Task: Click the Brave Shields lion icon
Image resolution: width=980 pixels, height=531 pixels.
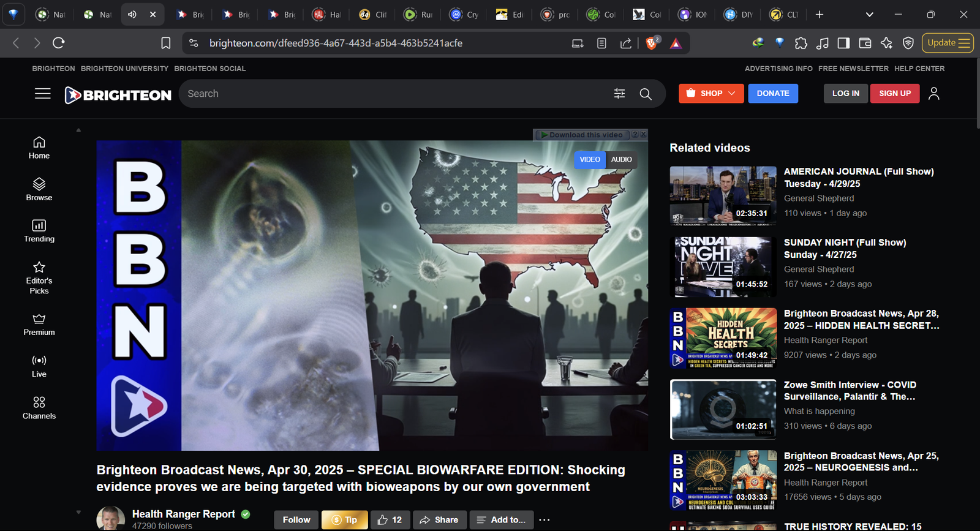Action: coord(652,43)
